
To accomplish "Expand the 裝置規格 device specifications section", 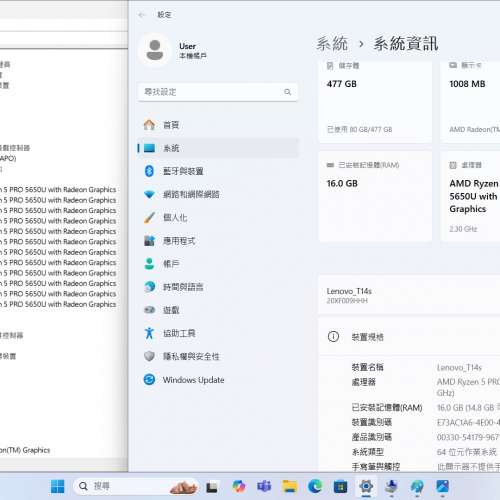I will click(x=409, y=337).
